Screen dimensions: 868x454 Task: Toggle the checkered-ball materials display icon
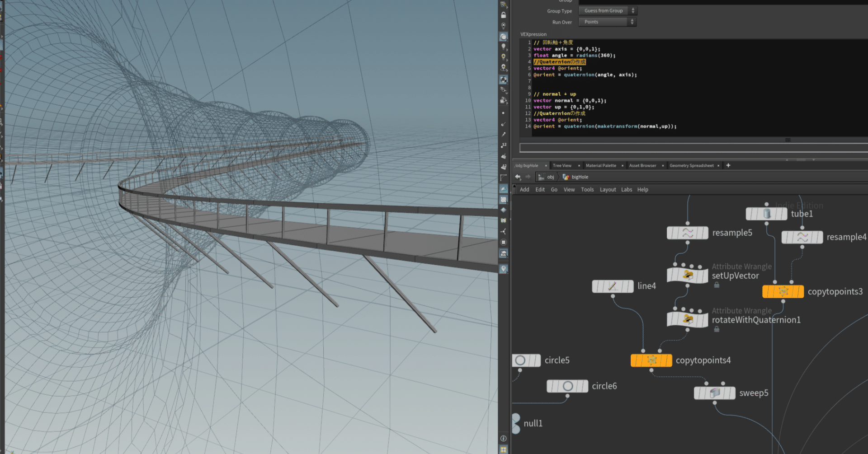click(x=503, y=80)
